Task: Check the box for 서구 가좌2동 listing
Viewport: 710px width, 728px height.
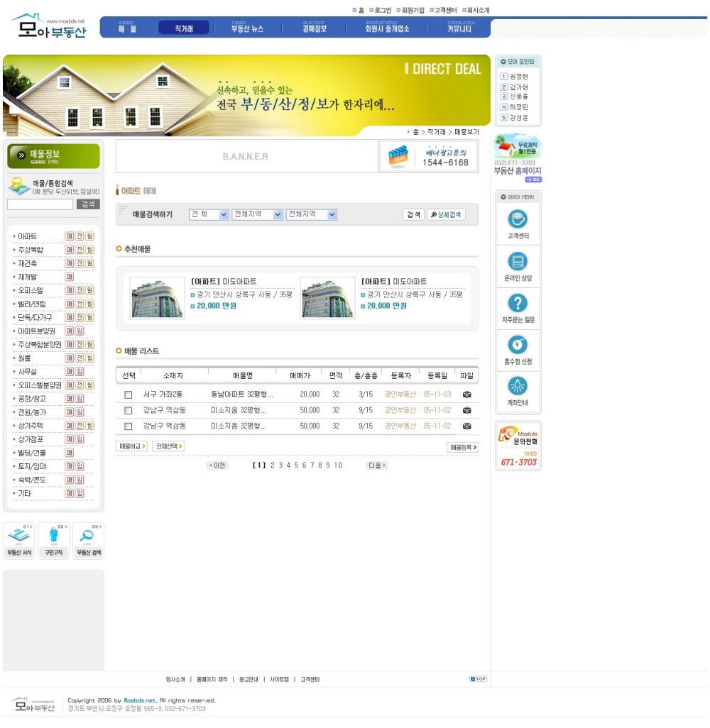Action: [129, 395]
